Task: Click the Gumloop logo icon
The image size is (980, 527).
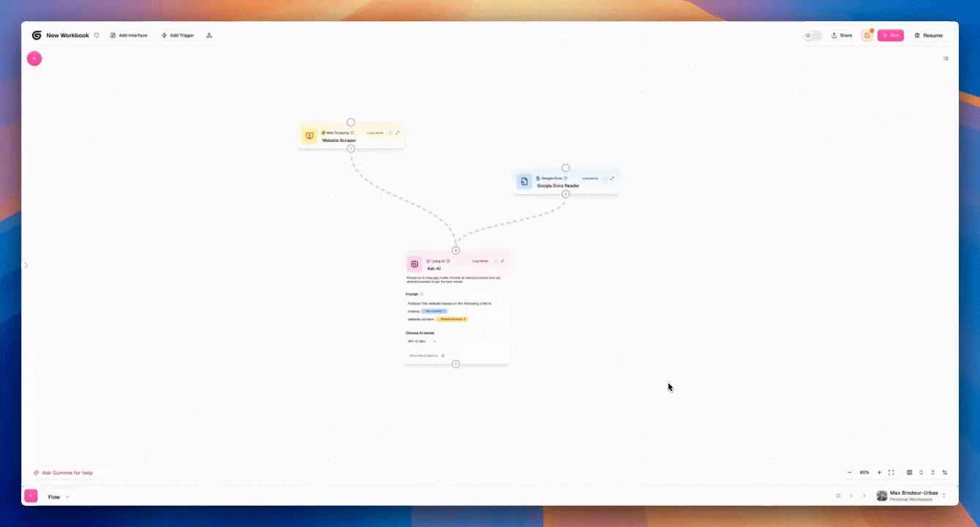Action: (37, 35)
